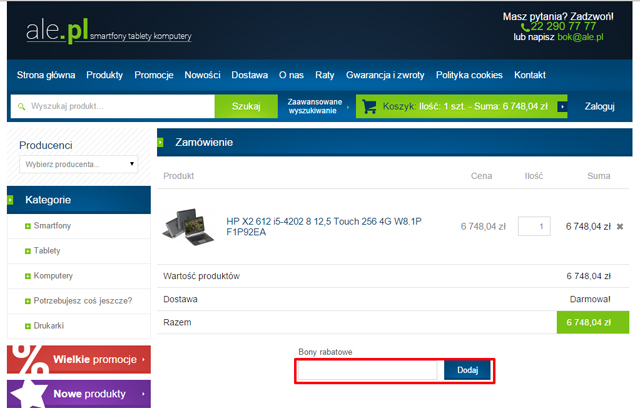Screen dimensions: 640x408
Task: Click the arrow next to cart summary
Action: click(563, 106)
